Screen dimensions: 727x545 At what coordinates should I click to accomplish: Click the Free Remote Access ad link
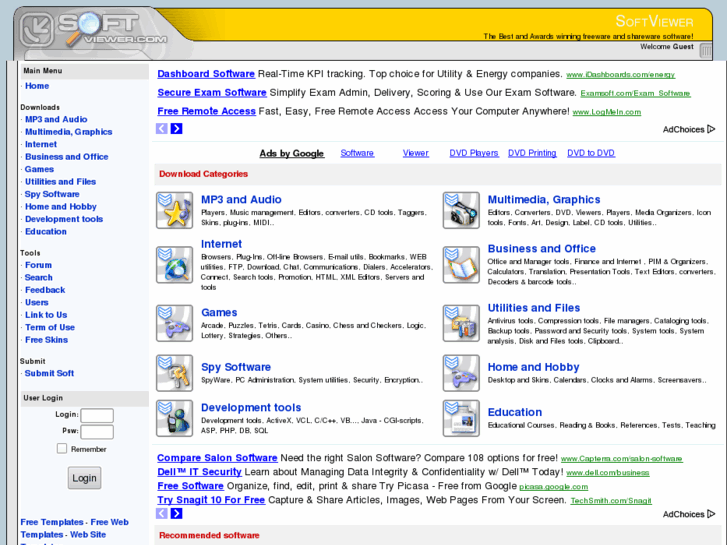(x=206, y=111)
